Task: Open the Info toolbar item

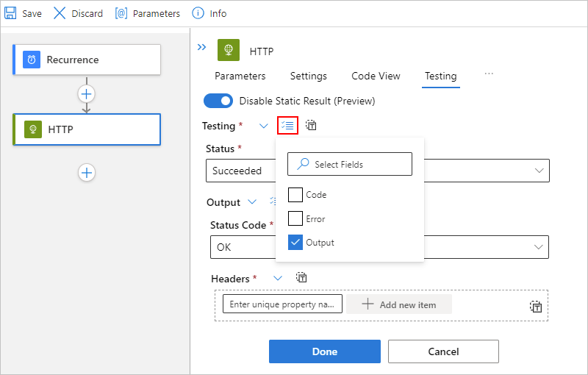Action: pos(198,13)
